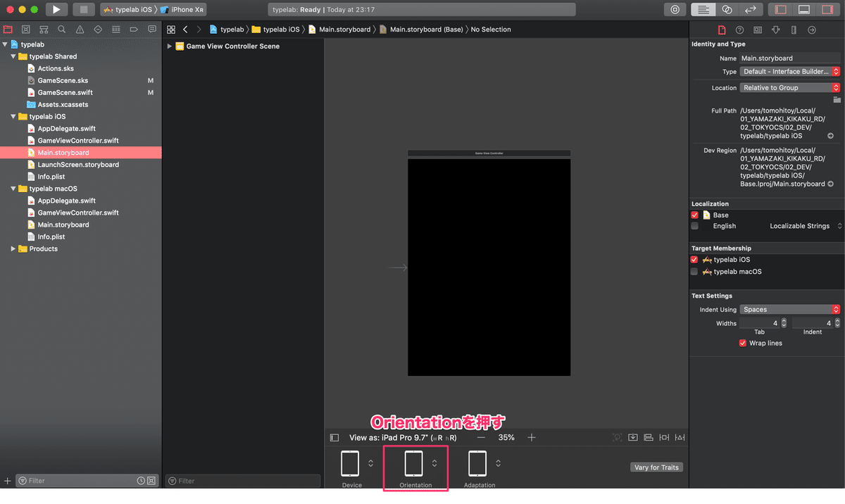Image resolution: width=845 pixels, height=504 pixels.
Task: Open Location Relative to Group dropdown
Action: pos(790,88)
